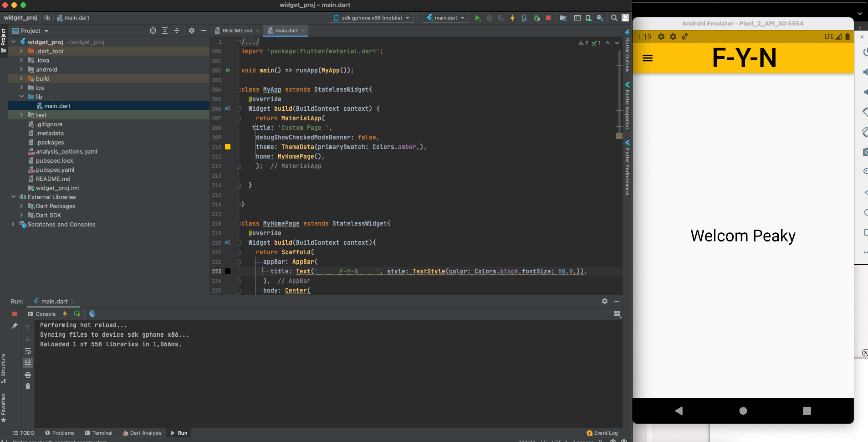The height and width of the screenshot is (442, 868).
Task: Run the app with the green play button
Action: point(477,18)
